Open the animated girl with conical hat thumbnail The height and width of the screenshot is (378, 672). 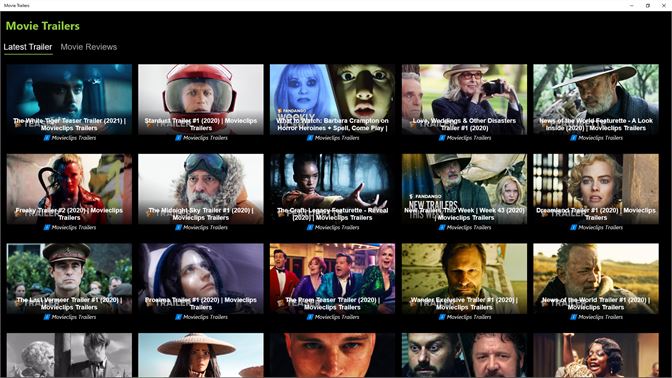click(x=201, y=355)
